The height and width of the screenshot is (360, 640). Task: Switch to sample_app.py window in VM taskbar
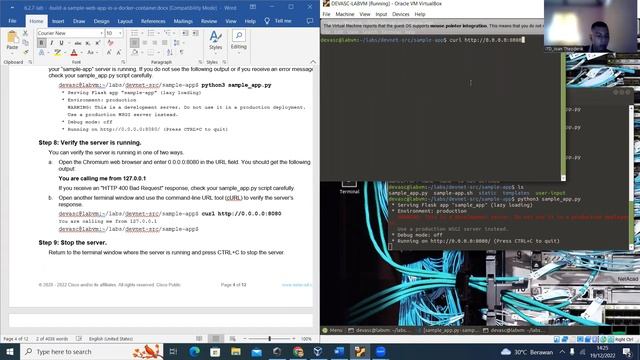451,330
